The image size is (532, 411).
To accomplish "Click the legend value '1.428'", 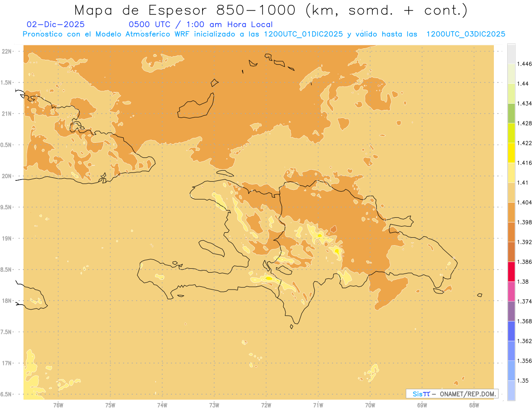I will pyautogui.click(x=524, y=123).
